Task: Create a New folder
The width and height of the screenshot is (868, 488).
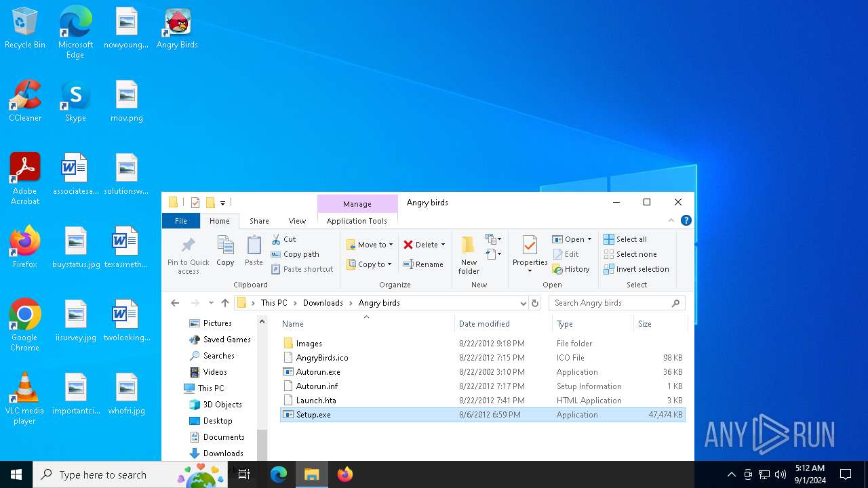Action: click(469, 255)
